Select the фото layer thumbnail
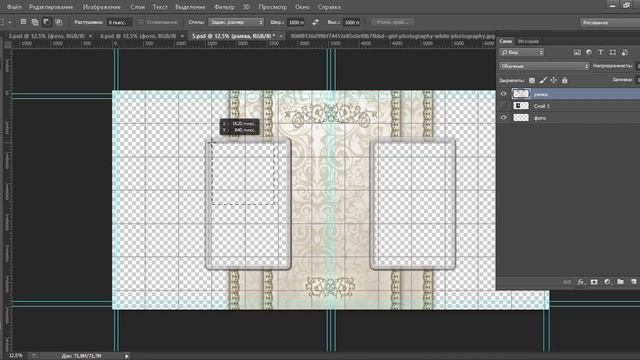This screenshot has width=640, height=360. tap(521, 118)
